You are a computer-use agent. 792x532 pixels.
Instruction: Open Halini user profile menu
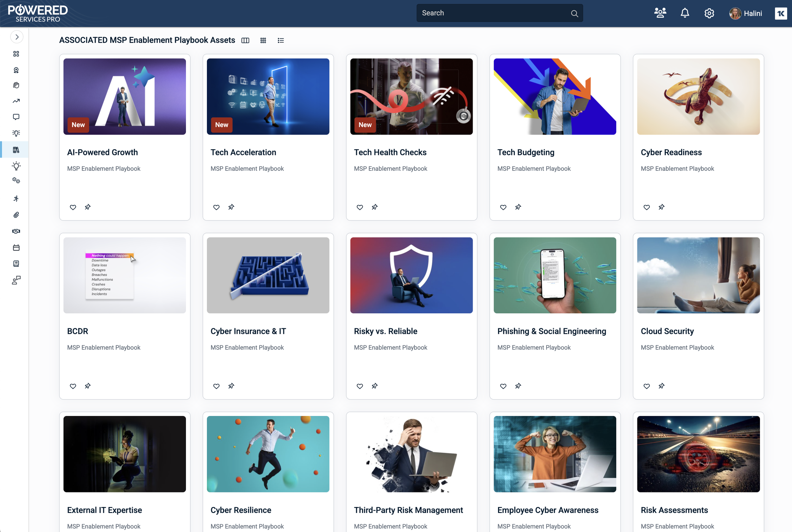745,13
